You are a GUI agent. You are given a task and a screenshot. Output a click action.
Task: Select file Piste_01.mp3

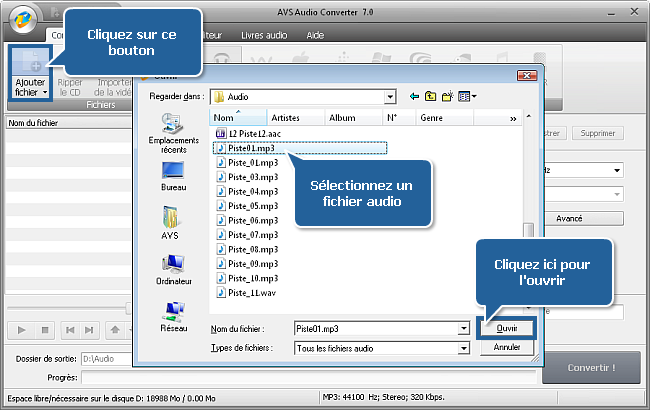[x=247, y=163]
